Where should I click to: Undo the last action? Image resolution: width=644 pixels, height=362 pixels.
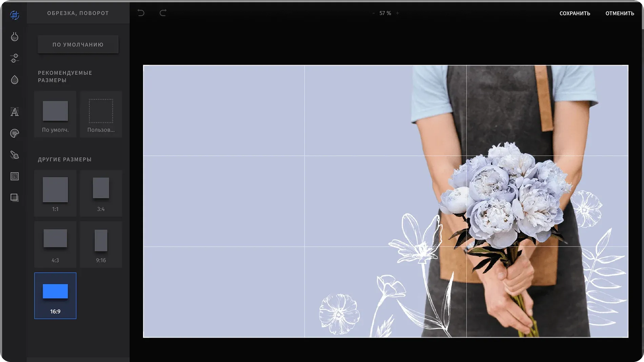pyautogui.click(x=141, y=13)
